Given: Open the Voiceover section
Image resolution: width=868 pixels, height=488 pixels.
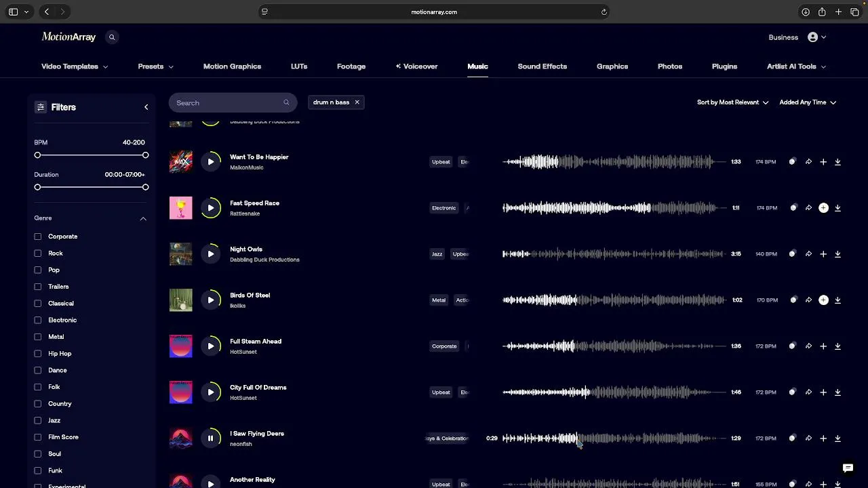Looking at the screenshot, I should 416,66.
